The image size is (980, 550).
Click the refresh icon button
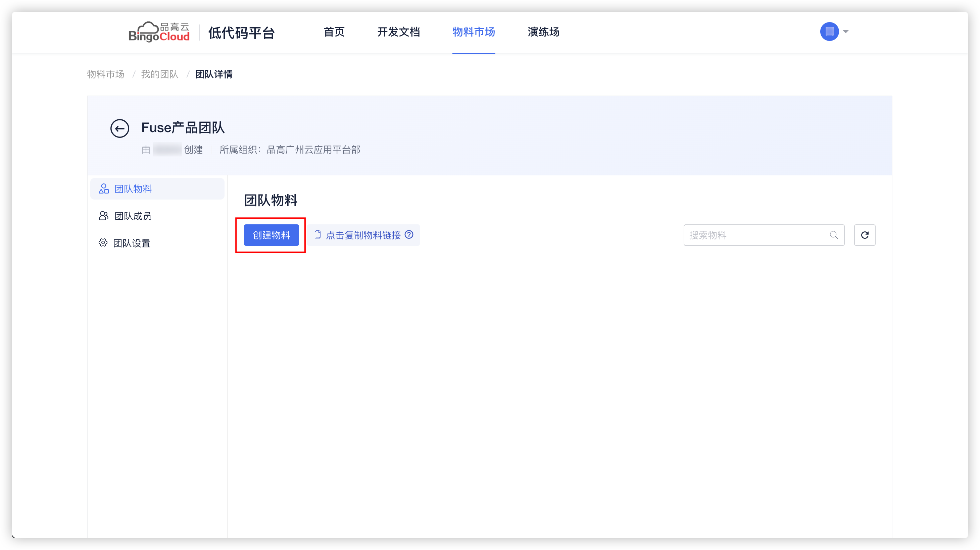864,235
